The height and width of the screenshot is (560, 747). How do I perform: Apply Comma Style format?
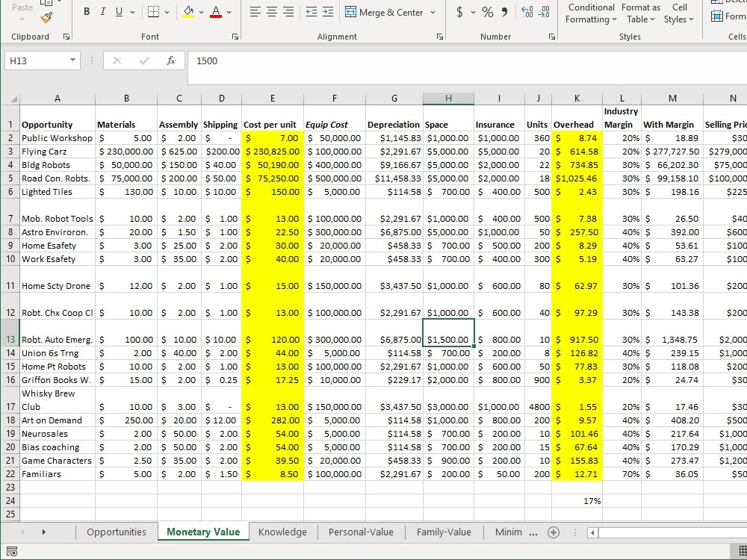[504, 12]
